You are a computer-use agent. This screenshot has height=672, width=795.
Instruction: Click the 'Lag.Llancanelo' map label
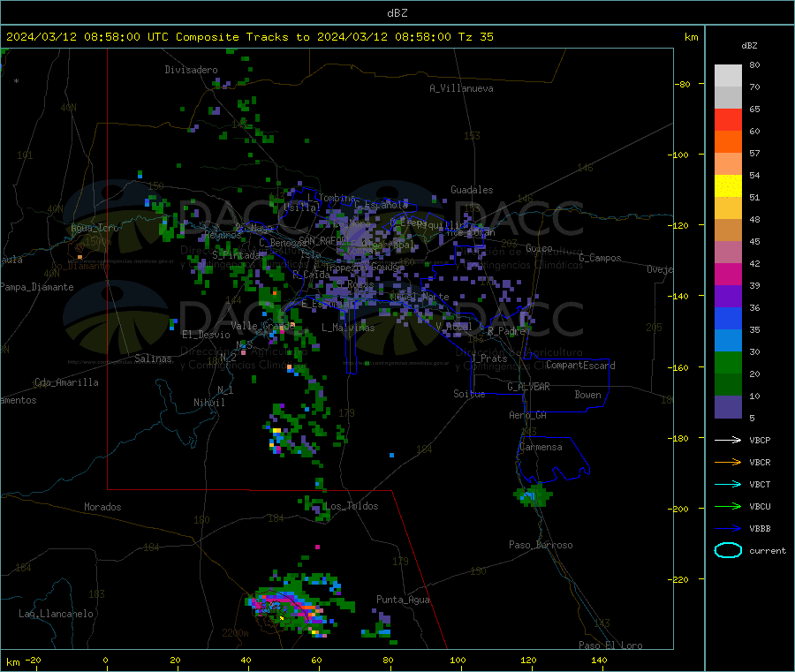(x=56, y=614)
